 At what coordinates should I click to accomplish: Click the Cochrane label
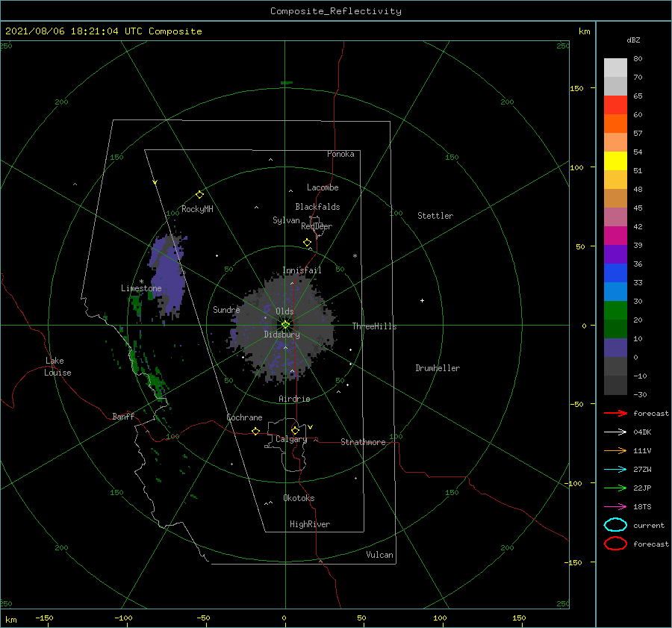244,417
